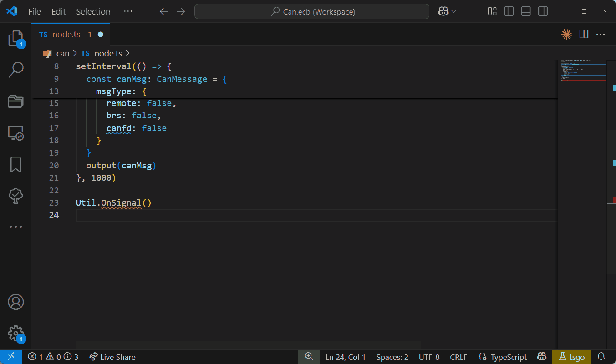Image resolution: width=616 pixels, height=364 pixels.
Task: Start Live Share session
Action: click(112, 357)
